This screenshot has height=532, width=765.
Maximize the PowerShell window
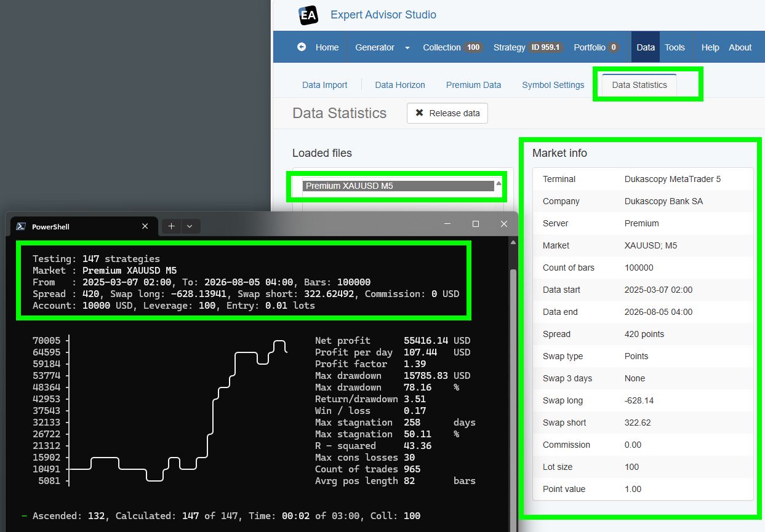pyautogui.click(x=476, y=224)
